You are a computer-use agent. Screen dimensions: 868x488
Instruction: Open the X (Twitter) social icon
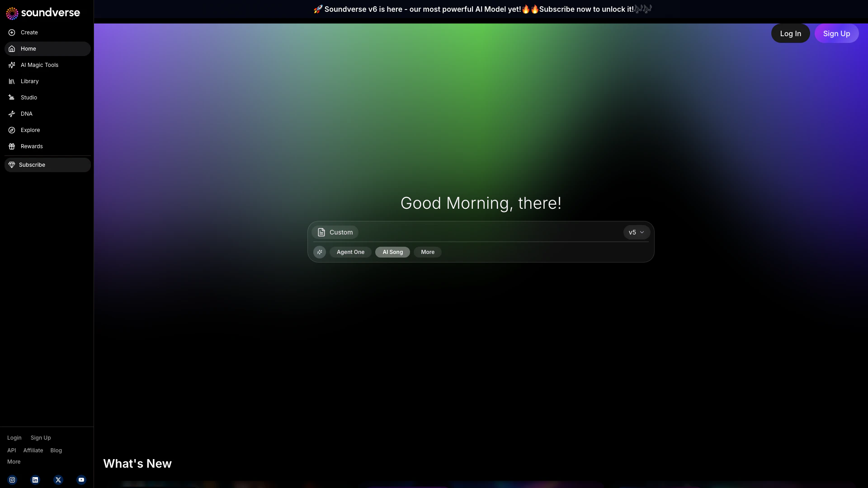(x=58, y=480)
